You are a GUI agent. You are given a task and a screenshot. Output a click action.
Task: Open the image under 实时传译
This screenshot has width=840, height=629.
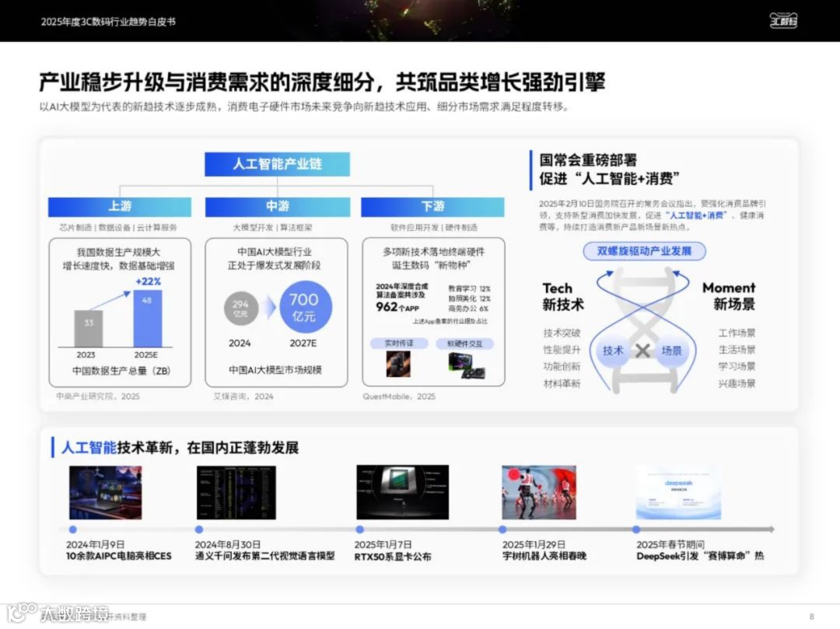398,365
